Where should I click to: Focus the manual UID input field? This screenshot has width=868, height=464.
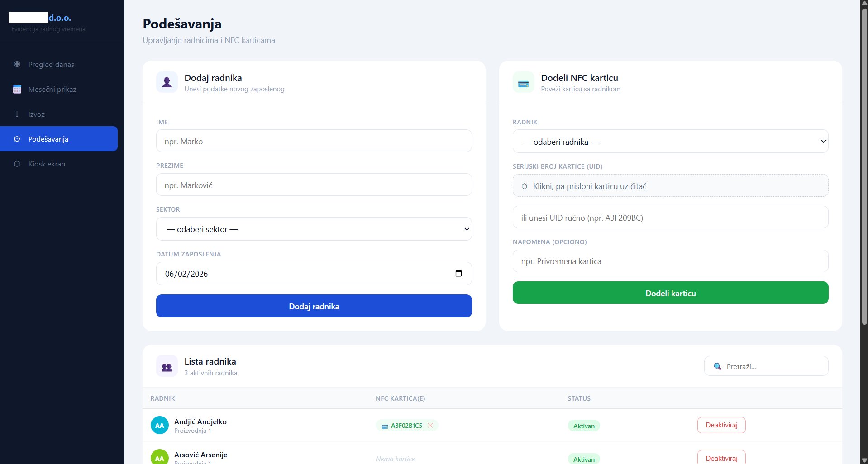671,218
